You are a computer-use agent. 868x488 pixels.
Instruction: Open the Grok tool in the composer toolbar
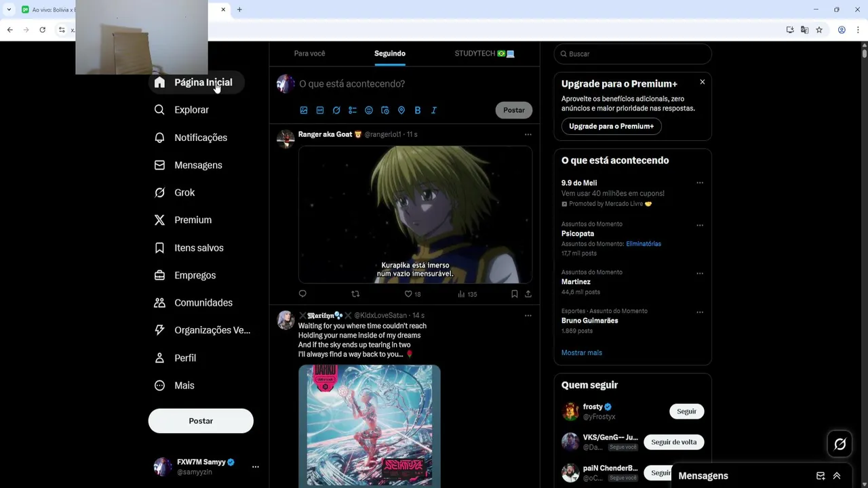336,110
